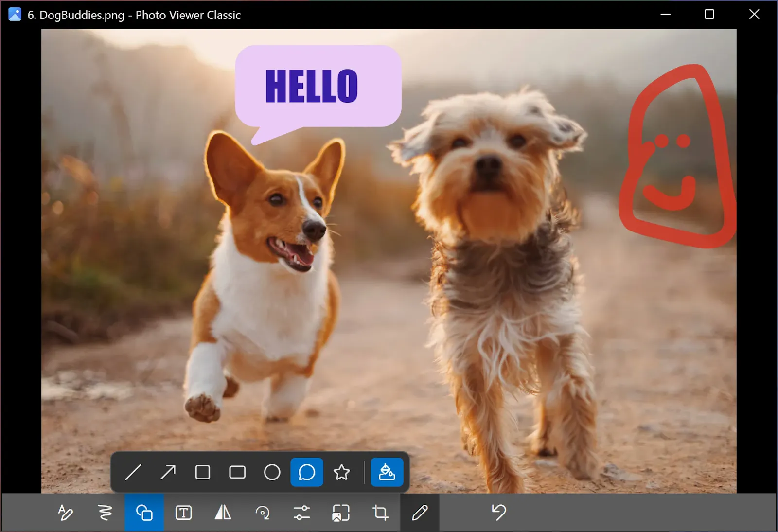The height and width of the screenshot is (532, 778).
Task: Maximize the Photo Viewer Classic window
Action: click(709, 15)
